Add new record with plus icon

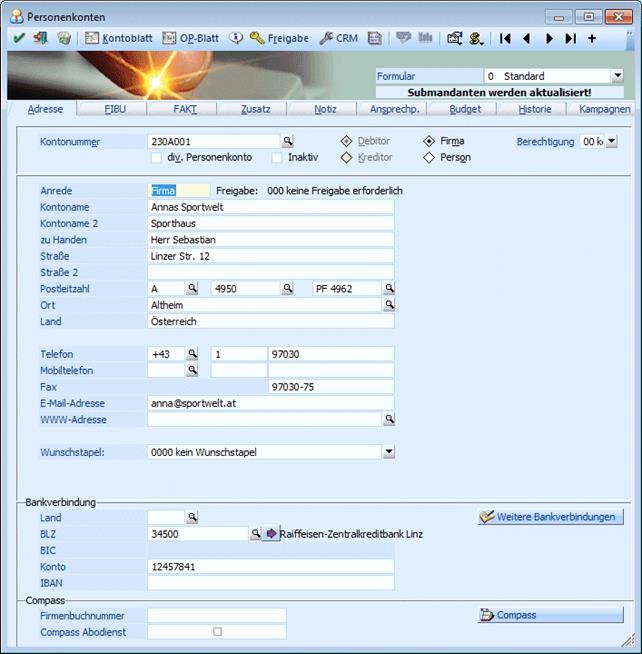click(592, 38)
